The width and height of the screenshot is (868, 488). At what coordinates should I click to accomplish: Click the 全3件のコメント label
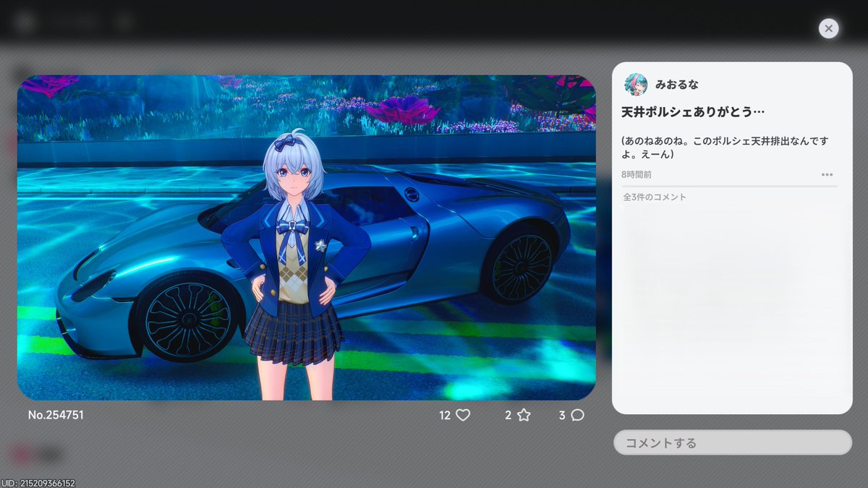(x=655, y=197)
